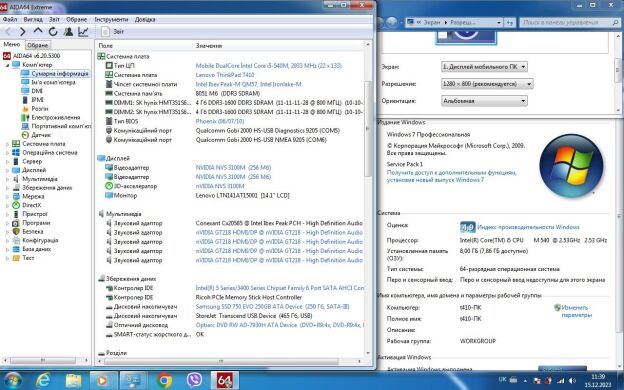Viewport: 624px width, 390px height.
Task: Click the Тест tree icon
Action: (x=16, y=257)
